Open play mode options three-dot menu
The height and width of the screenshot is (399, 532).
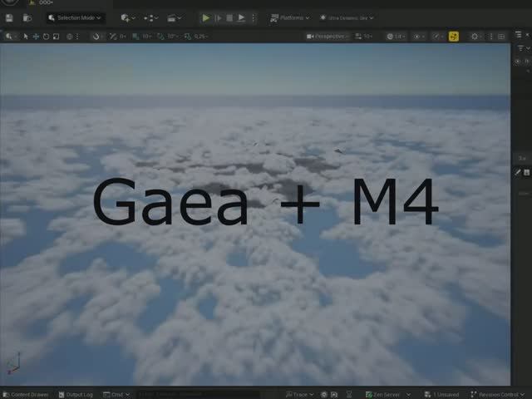tap(254, 18)
